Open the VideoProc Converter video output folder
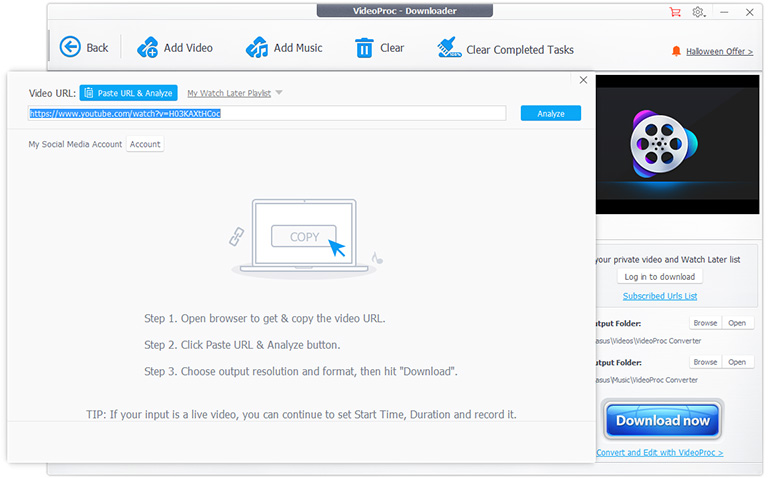Viewport: 768px width, 478px height. pyautogui.click(x=737, y=323)
